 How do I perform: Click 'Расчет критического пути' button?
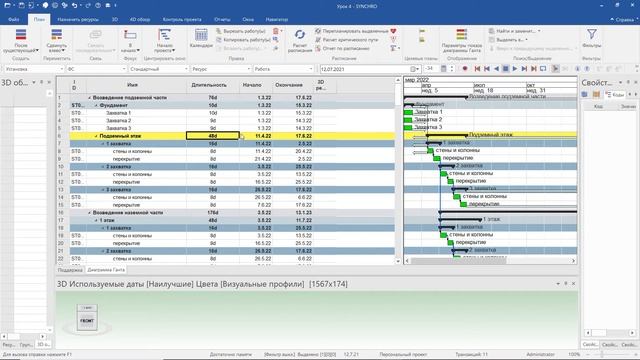pos(347,40)
